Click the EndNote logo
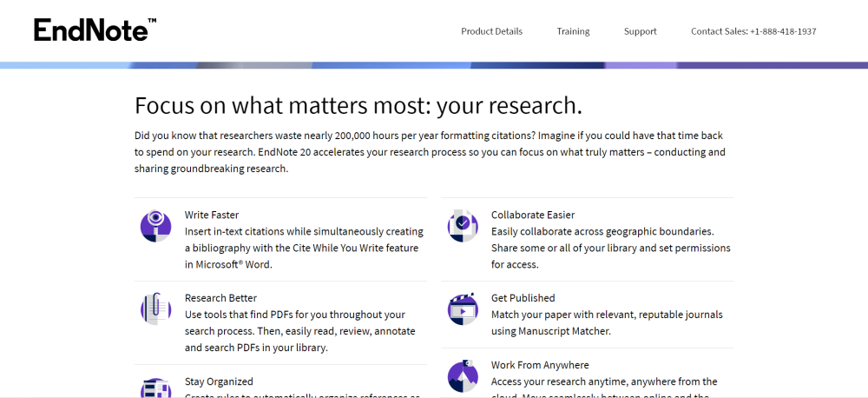Screen dimensions: 868x398 95,30
